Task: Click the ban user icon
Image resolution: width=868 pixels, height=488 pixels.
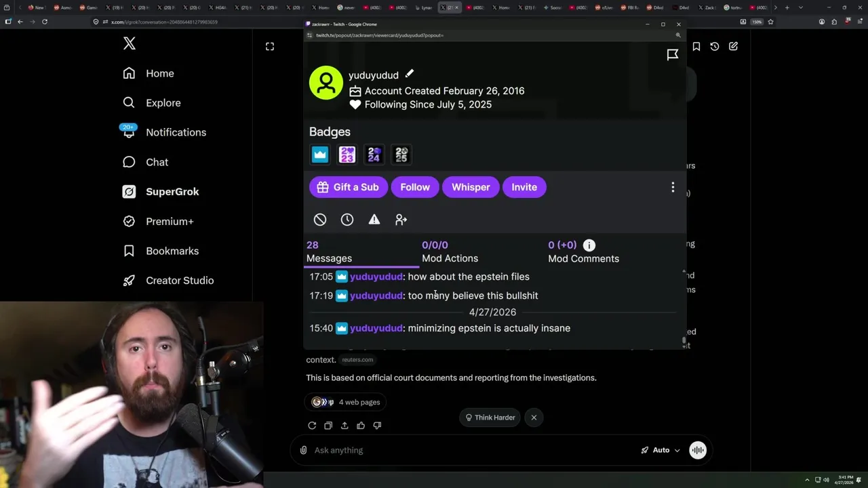Action: click(320, 220)
